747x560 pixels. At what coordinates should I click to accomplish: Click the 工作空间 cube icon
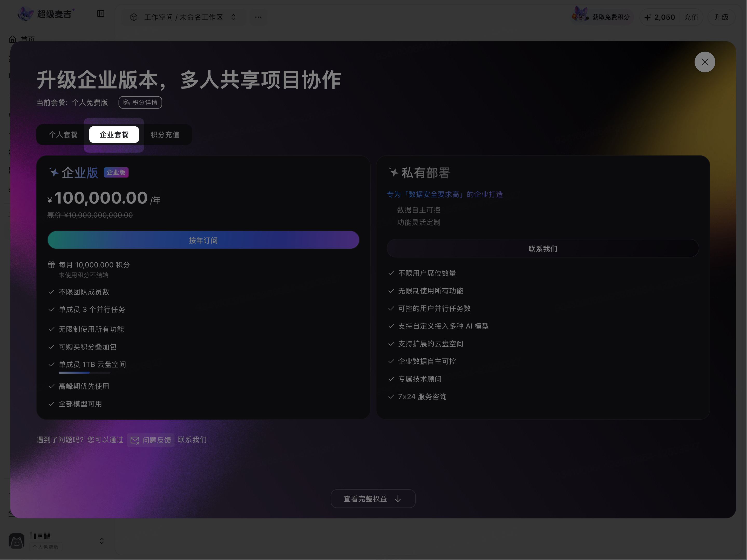tap(134, 17)
